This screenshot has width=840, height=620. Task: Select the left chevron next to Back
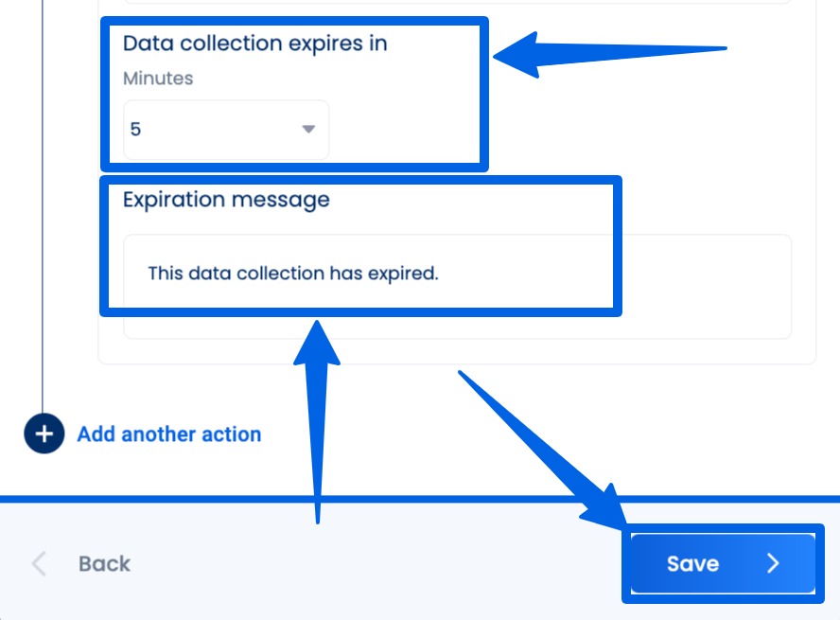(37, 563)
